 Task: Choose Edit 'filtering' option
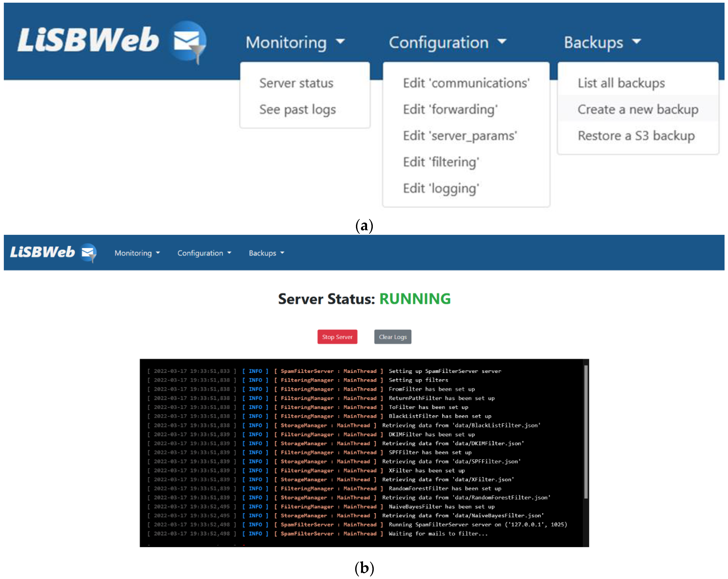coord(441,162)
